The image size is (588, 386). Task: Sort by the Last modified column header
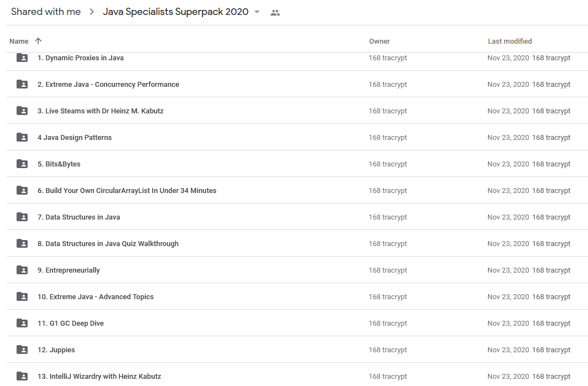tap(510, 41)
